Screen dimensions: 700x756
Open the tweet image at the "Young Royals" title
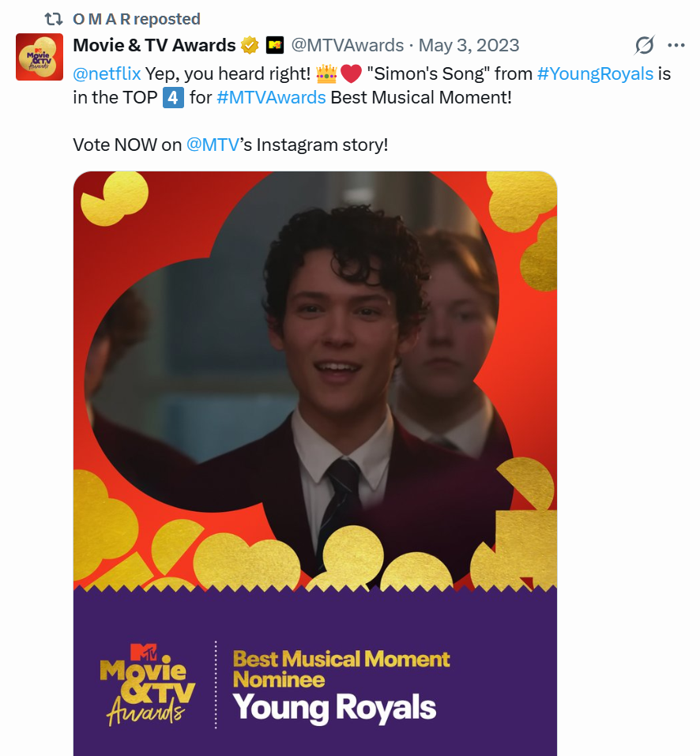point(334,707)
